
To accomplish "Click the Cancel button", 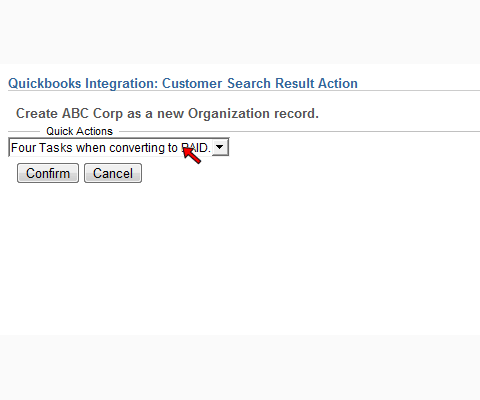I will click(x=113, y=173).
